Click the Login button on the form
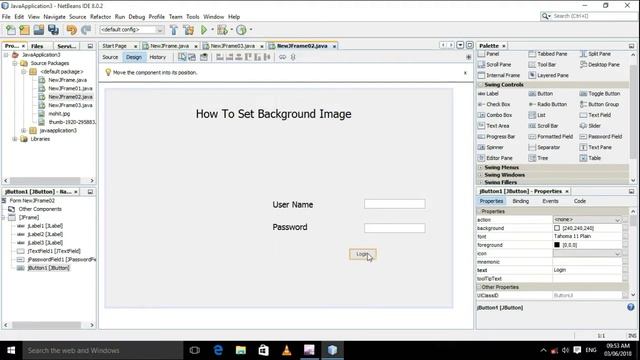Viewport: 640px width, 360px height. [x=362, y=254]
